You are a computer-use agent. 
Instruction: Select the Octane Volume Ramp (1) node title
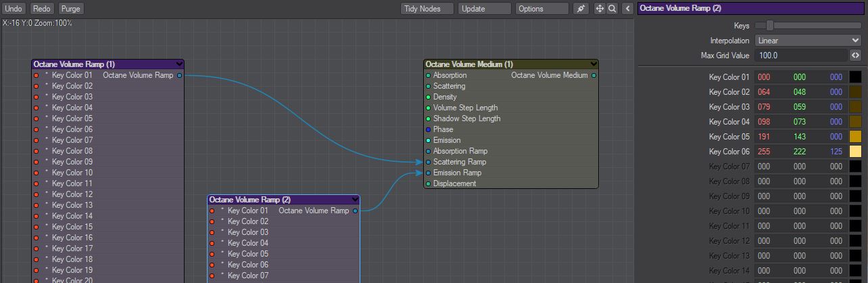(x=74, y=64)
